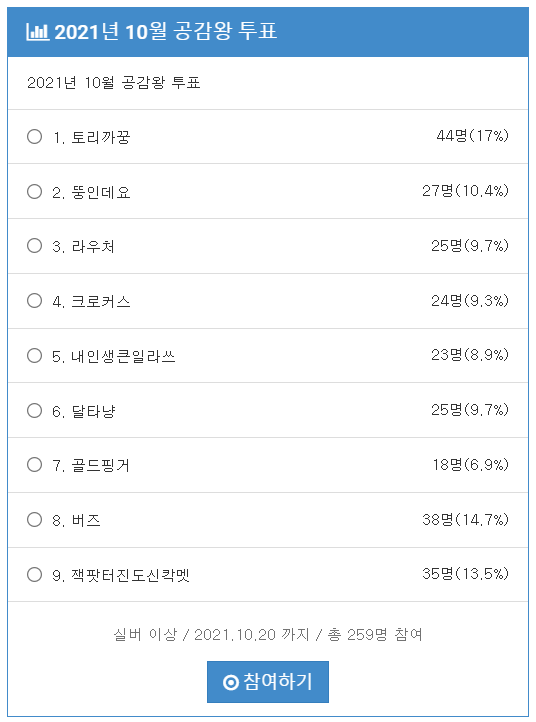The height and width of the screenshot is (722, 536).
Task: Click the 참여하기 participate button
Action: point(268,682)
